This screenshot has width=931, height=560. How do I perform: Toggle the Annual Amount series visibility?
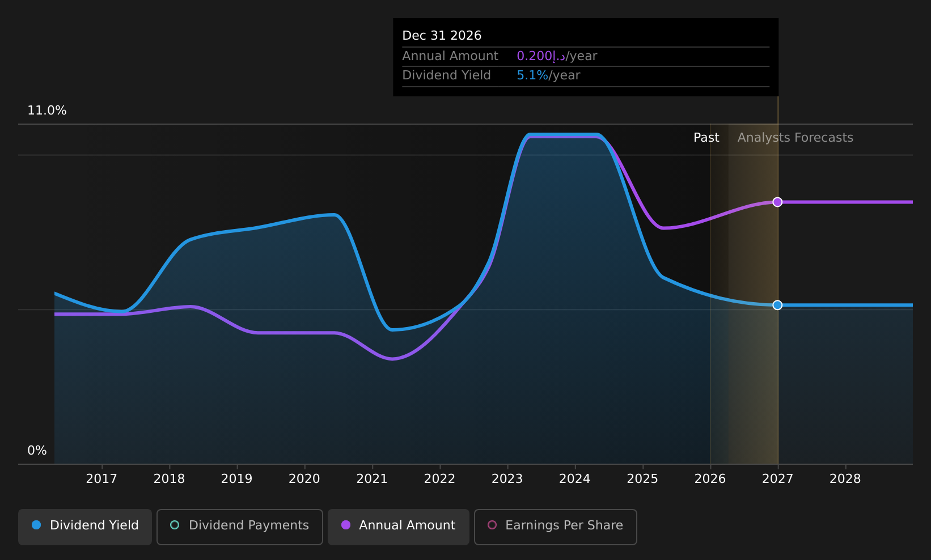coord(398,525)
